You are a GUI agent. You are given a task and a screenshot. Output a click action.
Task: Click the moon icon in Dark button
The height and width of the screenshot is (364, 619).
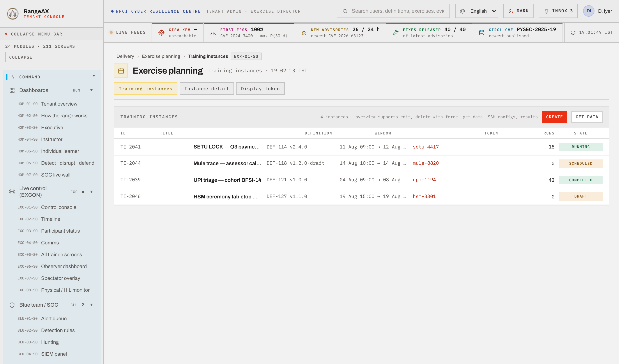click(x=511, y=11)
